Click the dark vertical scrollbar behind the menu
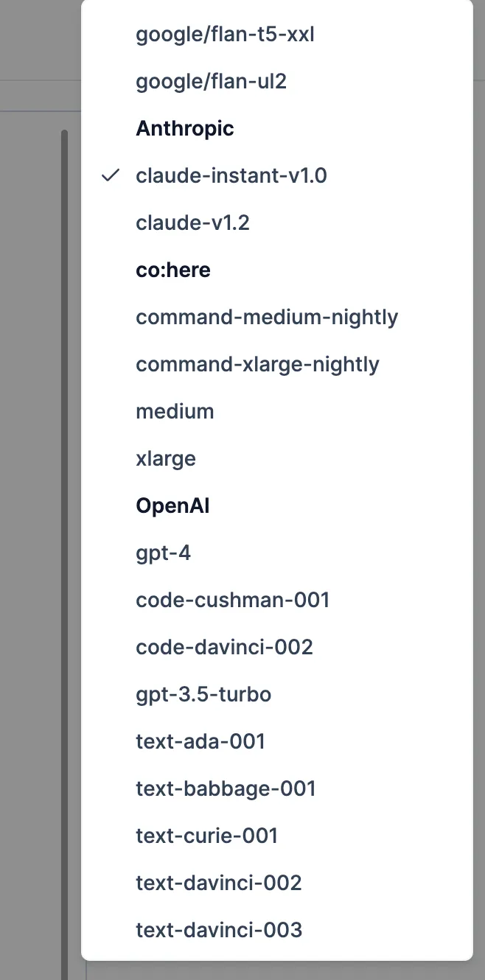485x980 pixels. click(64, 516)
